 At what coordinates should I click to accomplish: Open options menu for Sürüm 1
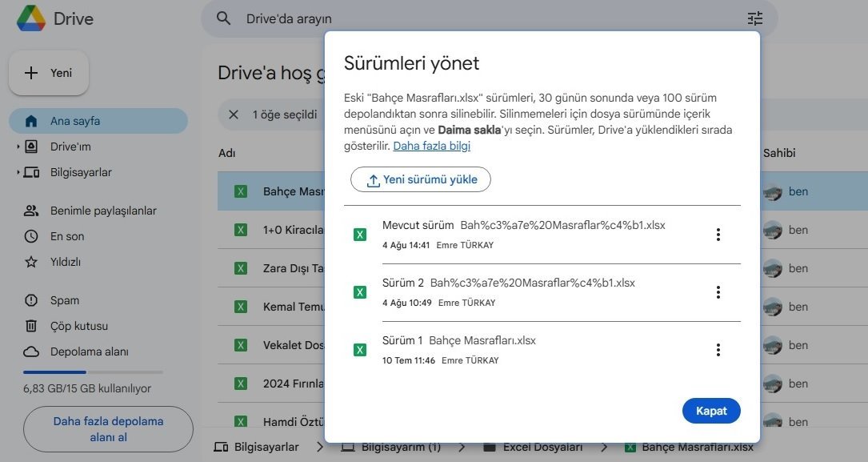click(718, 350)
